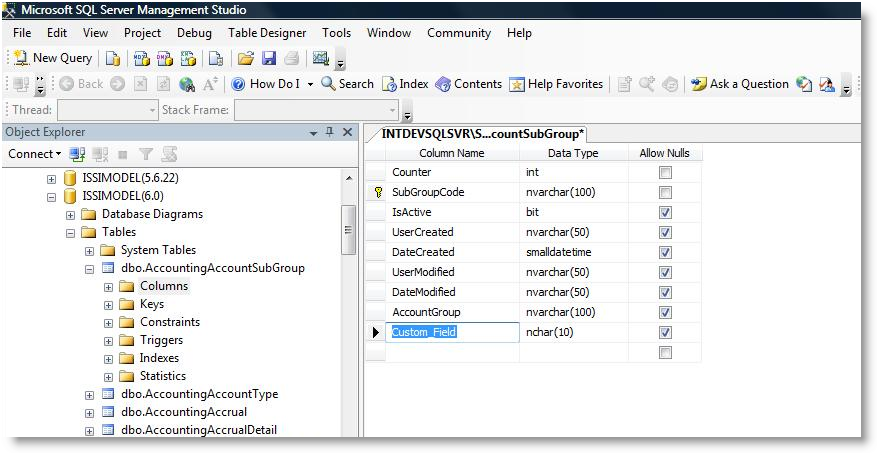This screenshot has width=877, height=453.
Task: Open the help Index icon
Action: click(390, 84)
